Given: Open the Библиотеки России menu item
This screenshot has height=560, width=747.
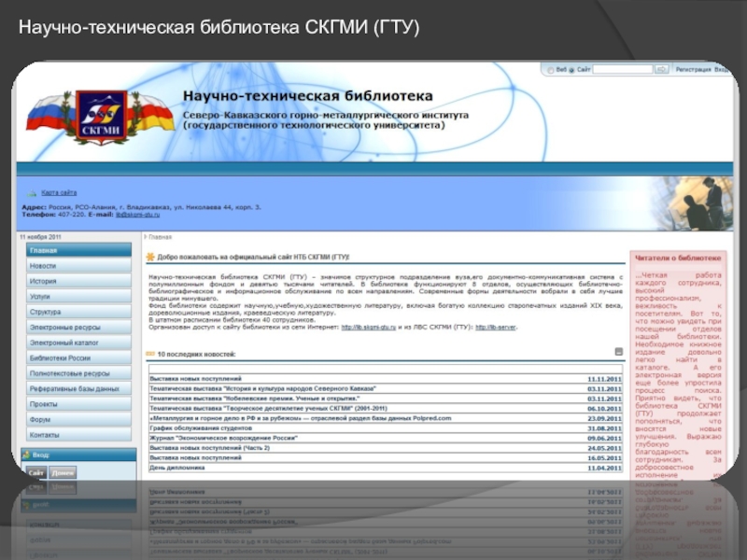Looking at the screenshot, I should [x=78, y=358].
